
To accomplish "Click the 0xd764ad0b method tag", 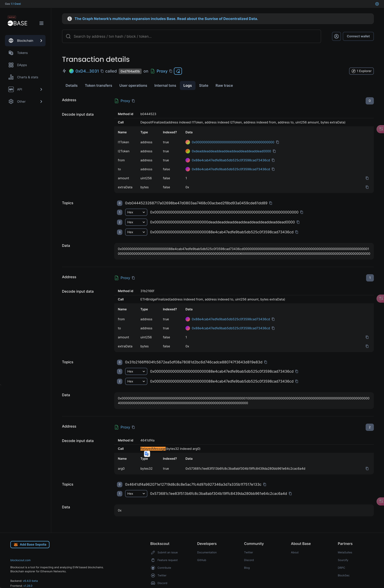I will [x=130, y=71].
